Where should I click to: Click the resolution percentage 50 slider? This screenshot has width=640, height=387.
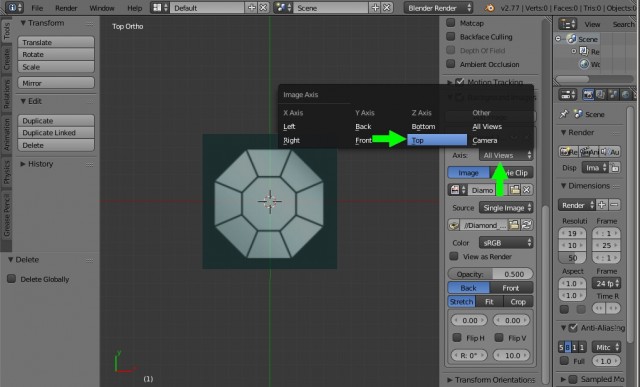572,258
